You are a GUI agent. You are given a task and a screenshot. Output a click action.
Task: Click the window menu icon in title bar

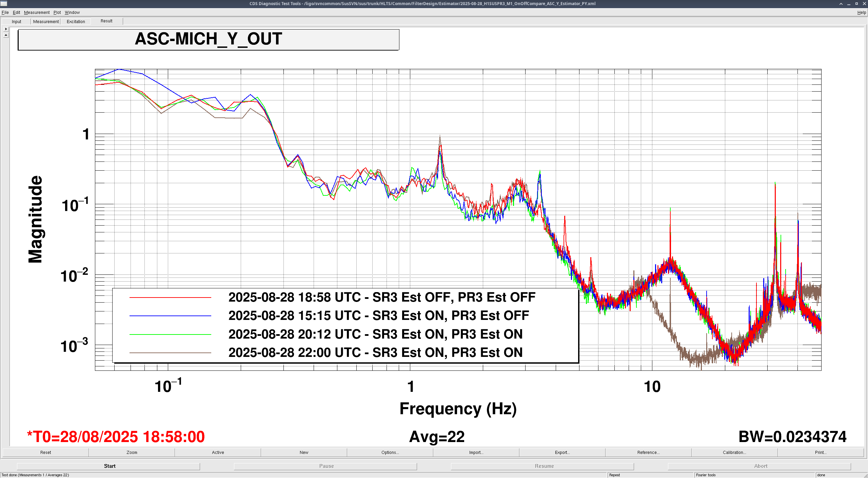click(x=4, y=4)
